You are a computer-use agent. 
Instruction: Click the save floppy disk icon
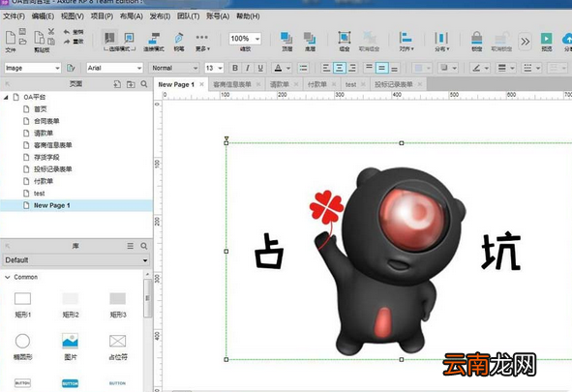(x=22, y=32)
